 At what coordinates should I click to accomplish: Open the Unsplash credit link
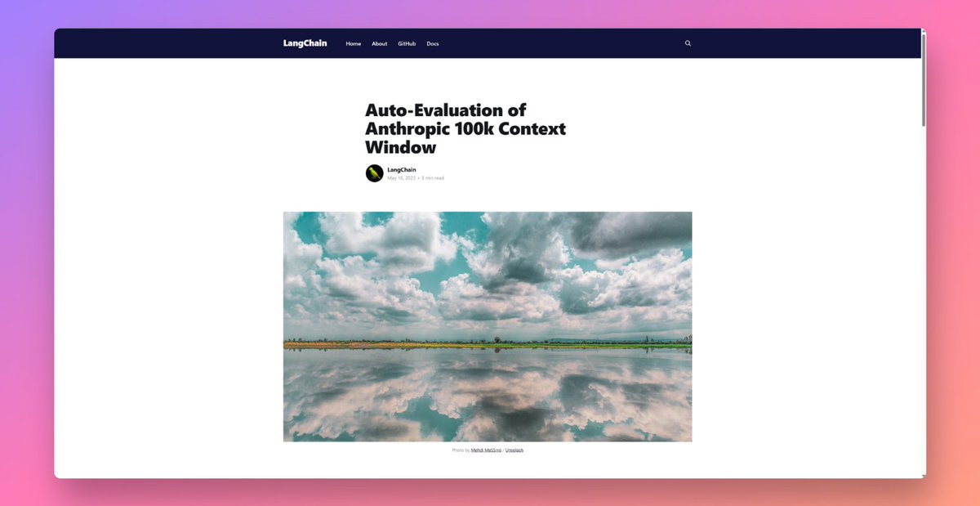coord(514,450)
